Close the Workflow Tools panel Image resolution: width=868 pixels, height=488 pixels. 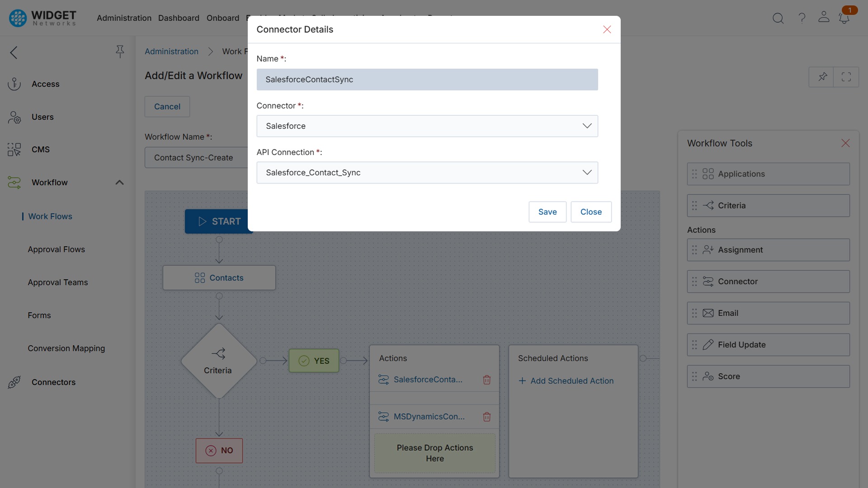point(845,143)
